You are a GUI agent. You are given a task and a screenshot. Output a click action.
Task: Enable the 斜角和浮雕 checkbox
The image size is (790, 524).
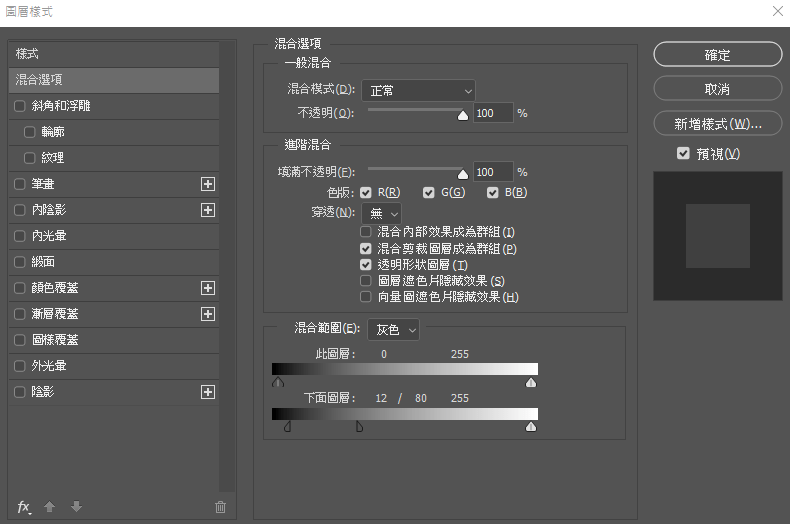[x=20, y=106]
